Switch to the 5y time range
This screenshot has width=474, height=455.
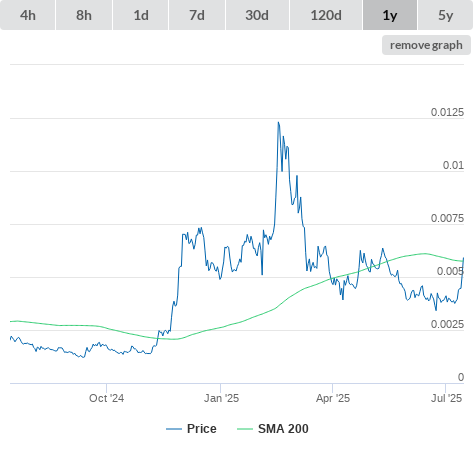pyautogui.click(x=445, y=15)
